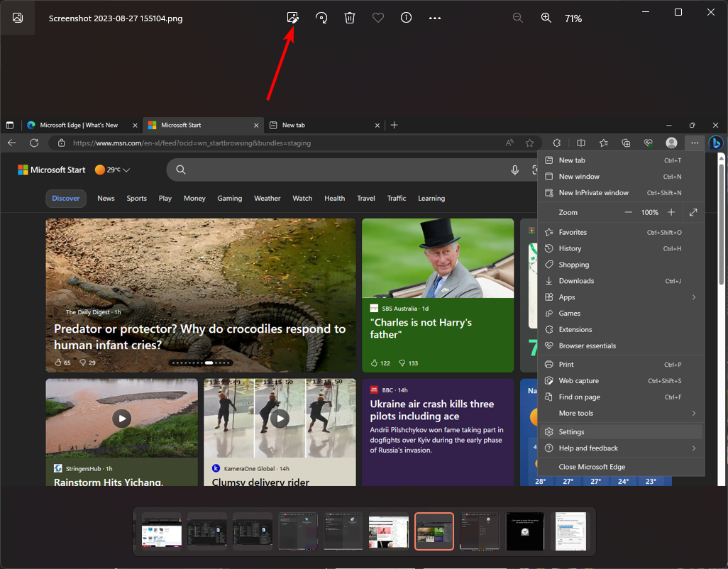Rotate the screenshot with the rotate icon
The image size is (728, 569).
pos(321,18)
